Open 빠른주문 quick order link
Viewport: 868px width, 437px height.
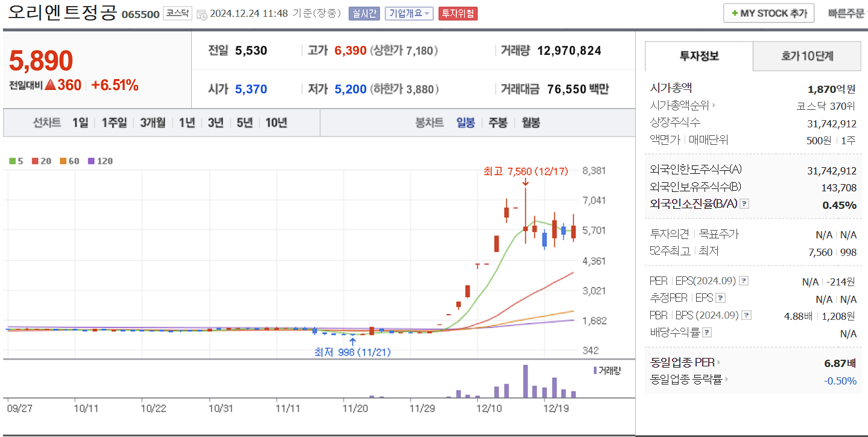(847, 13)
